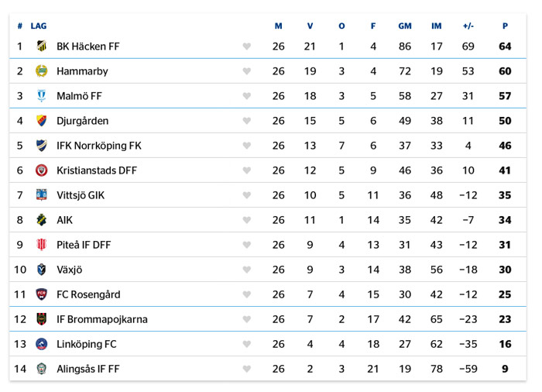Click Hammarby's points total of 60
Screen dimensions: 542x392
[x=505, y=71]
